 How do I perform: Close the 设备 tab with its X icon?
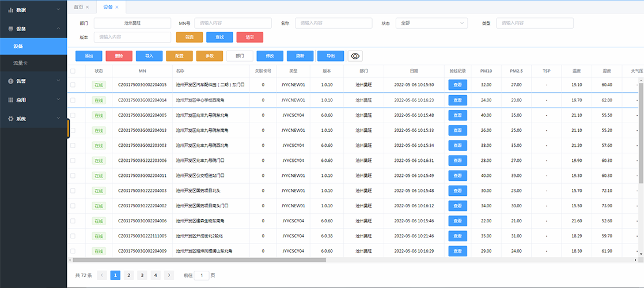click(117, 7)
